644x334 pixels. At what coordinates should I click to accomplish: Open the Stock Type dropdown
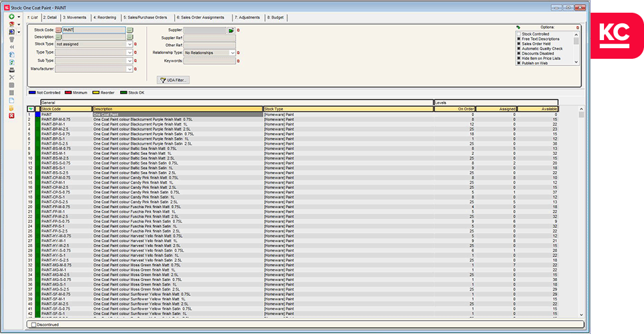129,44
